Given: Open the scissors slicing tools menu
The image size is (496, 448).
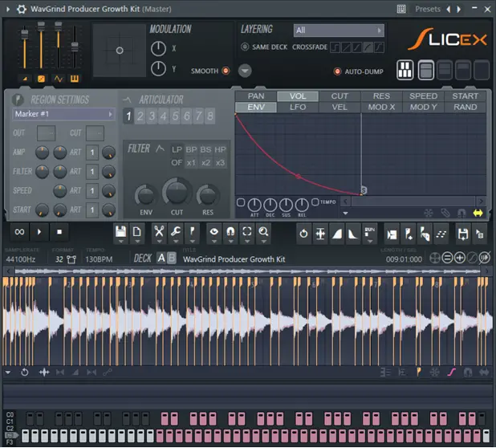Looking at the screenshot, I should [x=159, y=234].
